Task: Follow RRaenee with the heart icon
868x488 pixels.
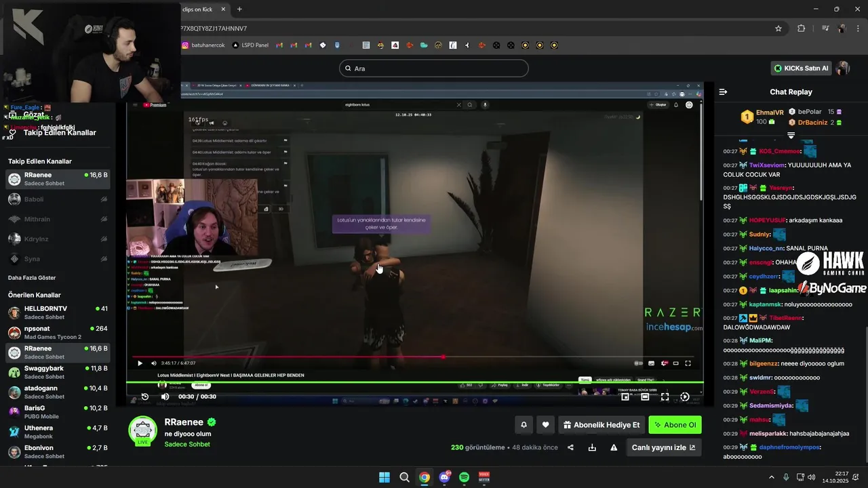Action: point(545,425)
